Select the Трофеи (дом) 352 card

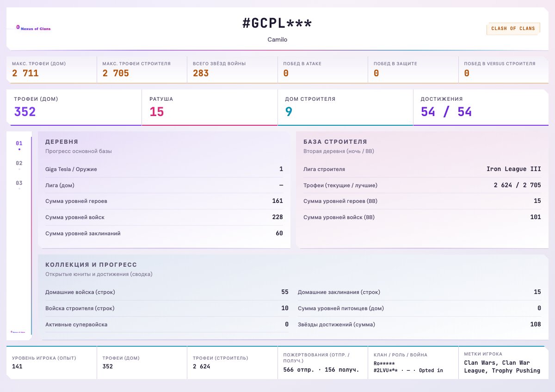point(74,107)
